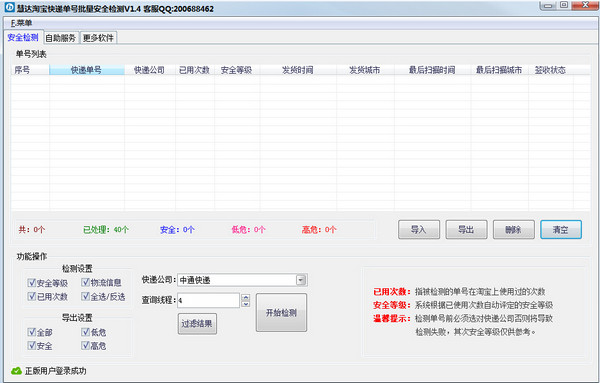Click the 最后扫描时间 column header
Viewport: 600px width, 383px height.
tap(432, 70)
